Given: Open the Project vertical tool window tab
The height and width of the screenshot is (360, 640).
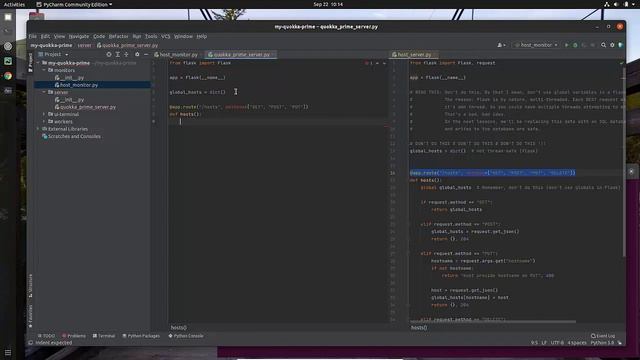Looking at the screenshot, I should (30, 62).
